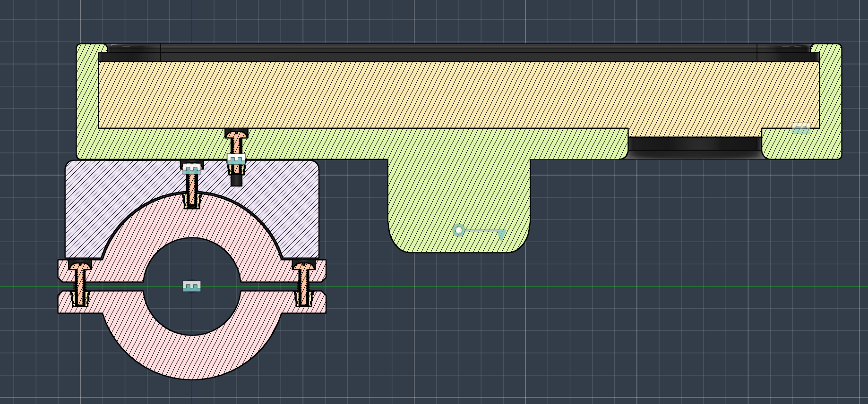Click the black strip atop the yellow block
The image size is (868, 404).
point(458,57)
